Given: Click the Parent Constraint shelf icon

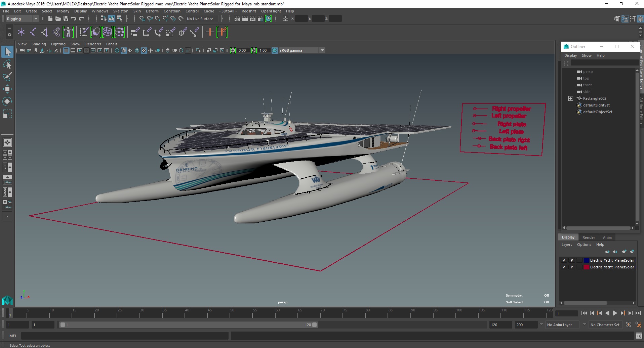Looking at the screenshot, I should 135,32.
